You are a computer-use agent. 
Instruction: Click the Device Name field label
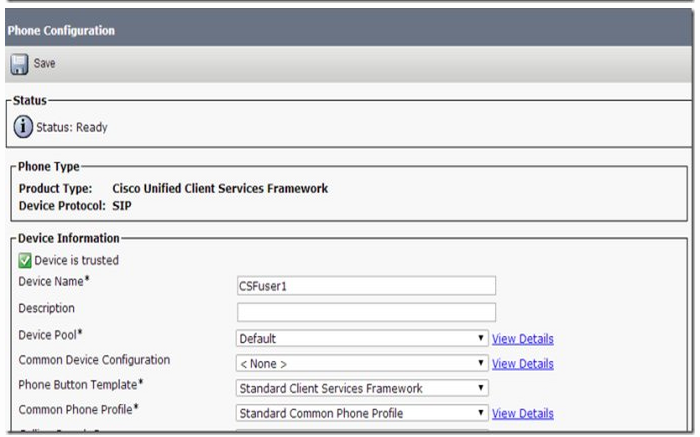(x=54, y=281)
